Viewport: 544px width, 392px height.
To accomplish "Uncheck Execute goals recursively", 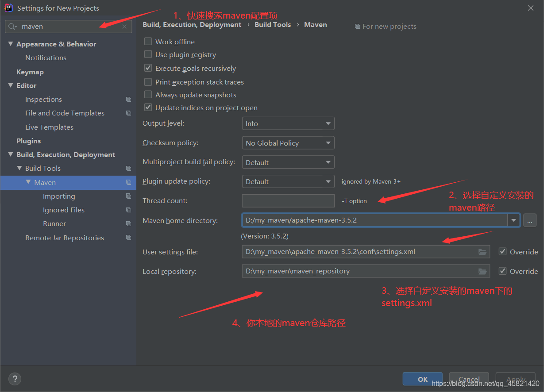I will click(148, 68).
